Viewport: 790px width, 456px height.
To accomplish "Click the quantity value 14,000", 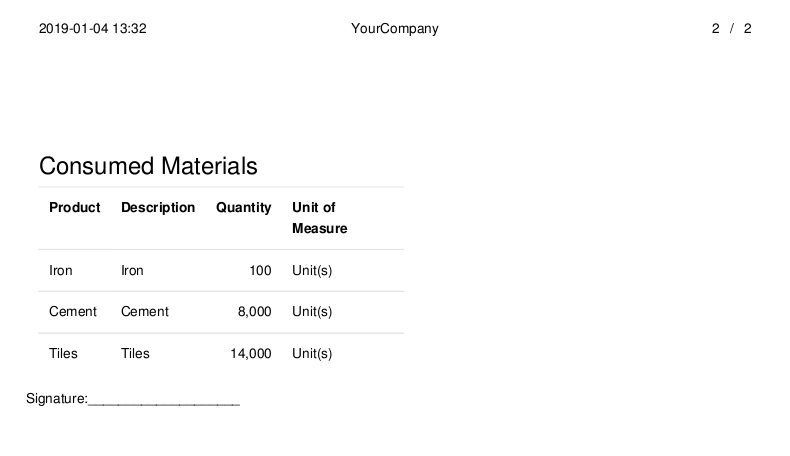I will click(x=251, y=354).
